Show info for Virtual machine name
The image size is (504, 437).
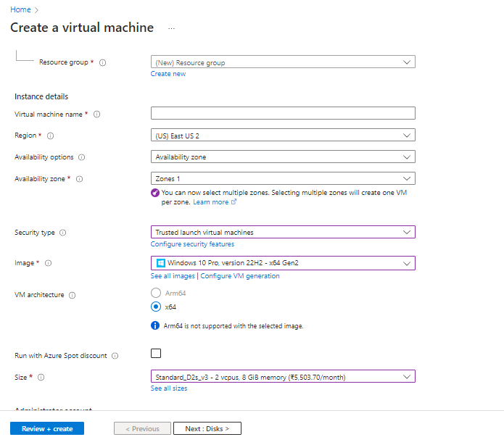click(x=96, y=115)
